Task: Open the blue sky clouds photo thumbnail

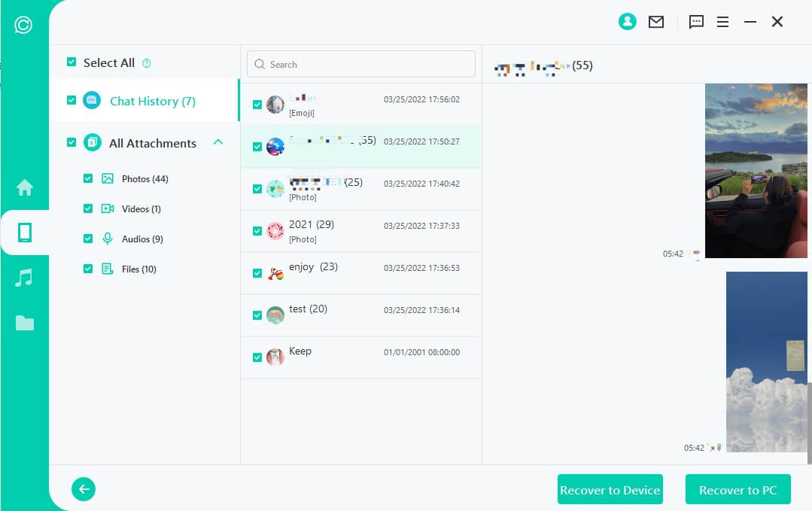Action: tap(766, 362)
